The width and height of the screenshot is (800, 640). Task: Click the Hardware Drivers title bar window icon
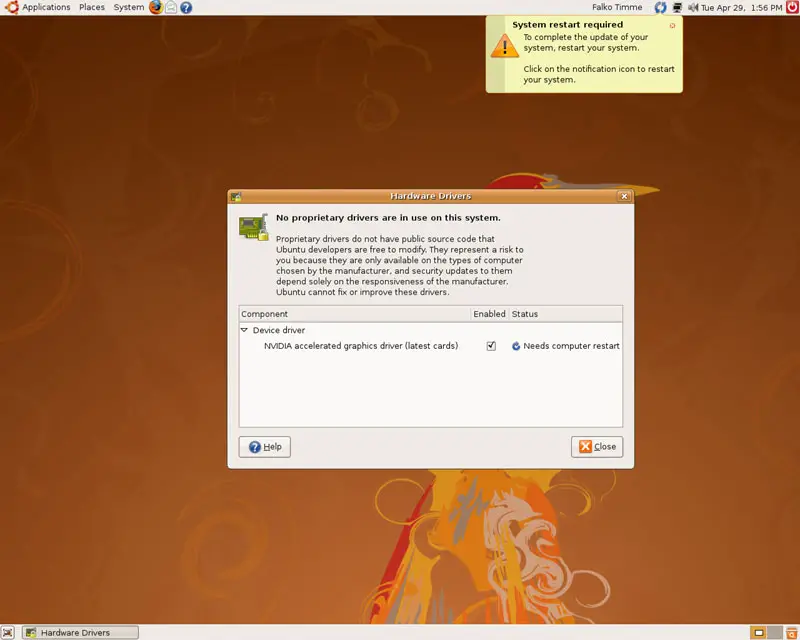coord(236,196)
